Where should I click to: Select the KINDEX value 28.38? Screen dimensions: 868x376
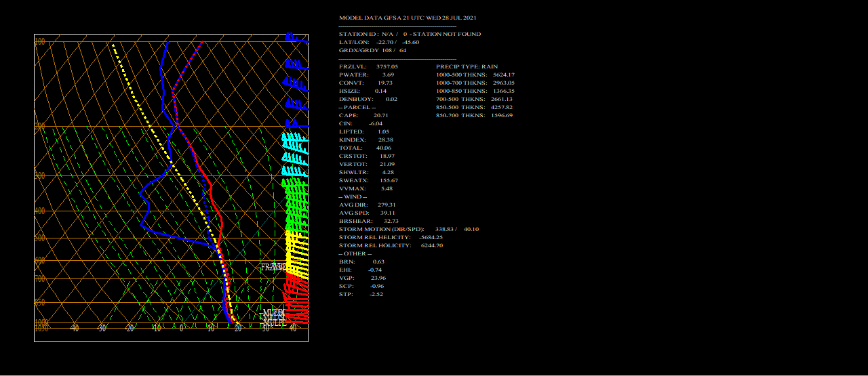385,140
